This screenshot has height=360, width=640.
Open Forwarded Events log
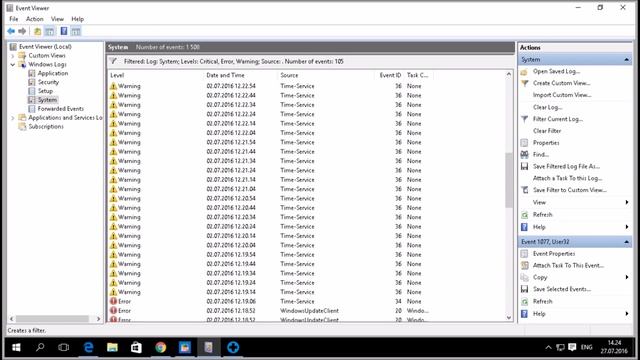[60, 109]
